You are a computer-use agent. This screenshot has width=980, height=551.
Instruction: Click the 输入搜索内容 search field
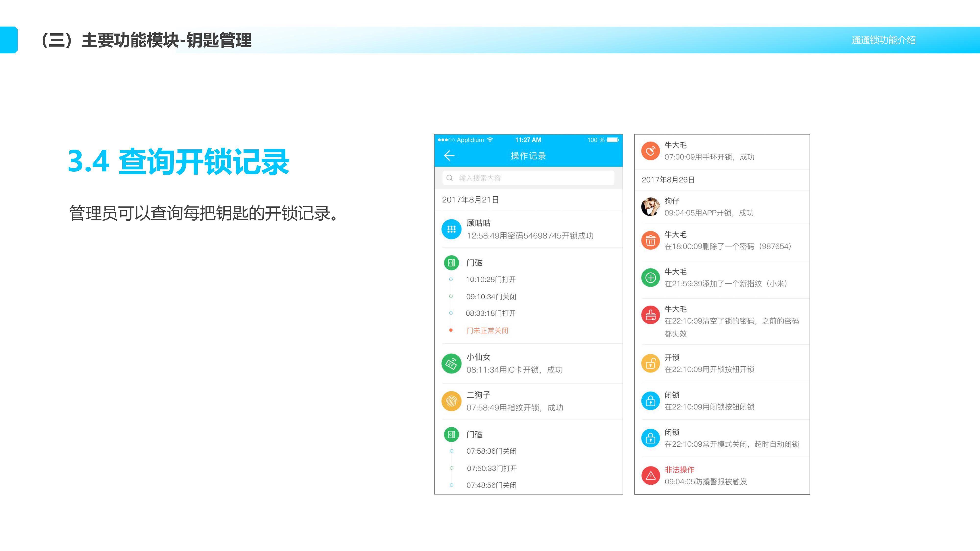point(528,178)
